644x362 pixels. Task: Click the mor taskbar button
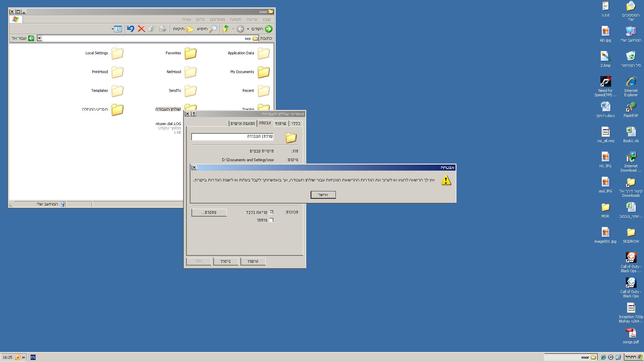[x=570, y=357]
